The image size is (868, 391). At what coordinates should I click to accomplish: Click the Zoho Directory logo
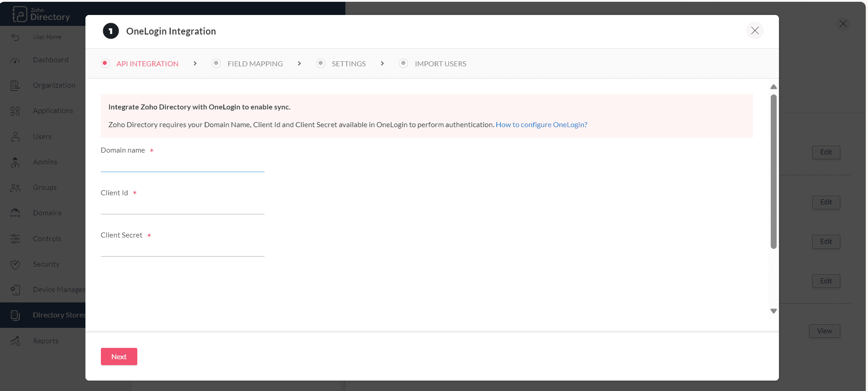(41, 14)
